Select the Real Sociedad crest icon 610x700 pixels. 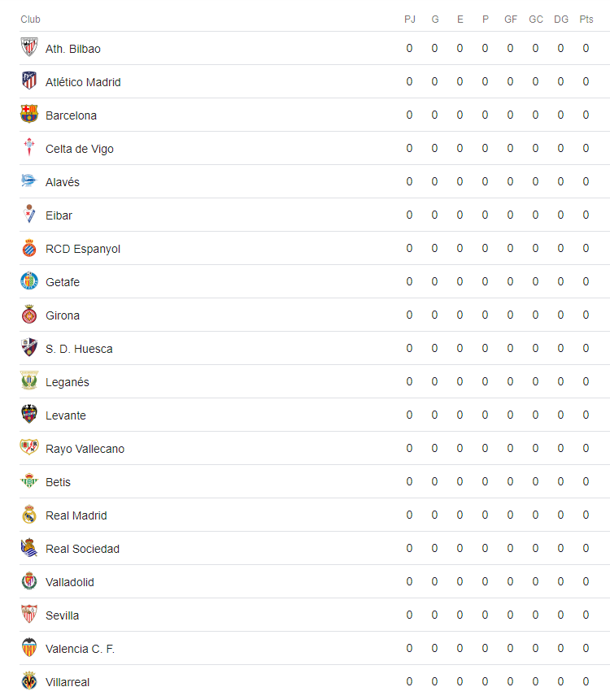(29, 547)
